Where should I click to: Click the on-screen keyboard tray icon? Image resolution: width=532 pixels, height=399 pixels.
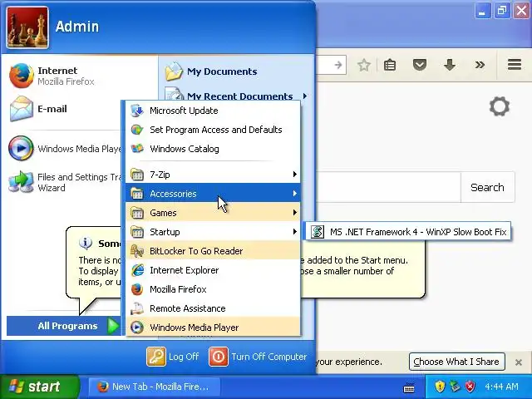point(409,387)
